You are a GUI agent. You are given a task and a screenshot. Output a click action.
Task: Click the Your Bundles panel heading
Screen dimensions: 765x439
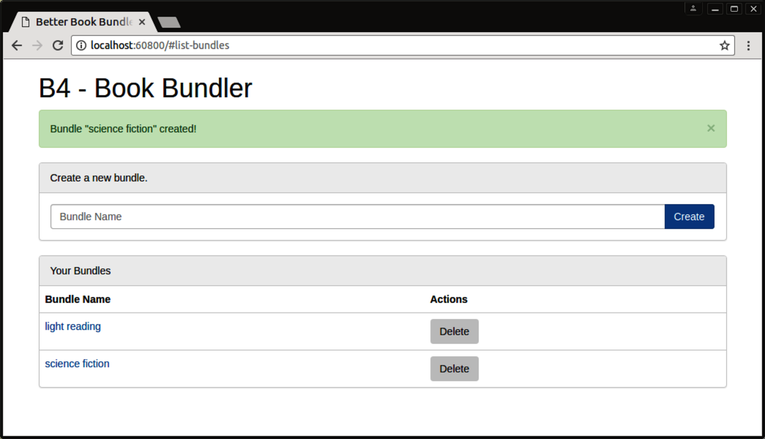[81, 271]
